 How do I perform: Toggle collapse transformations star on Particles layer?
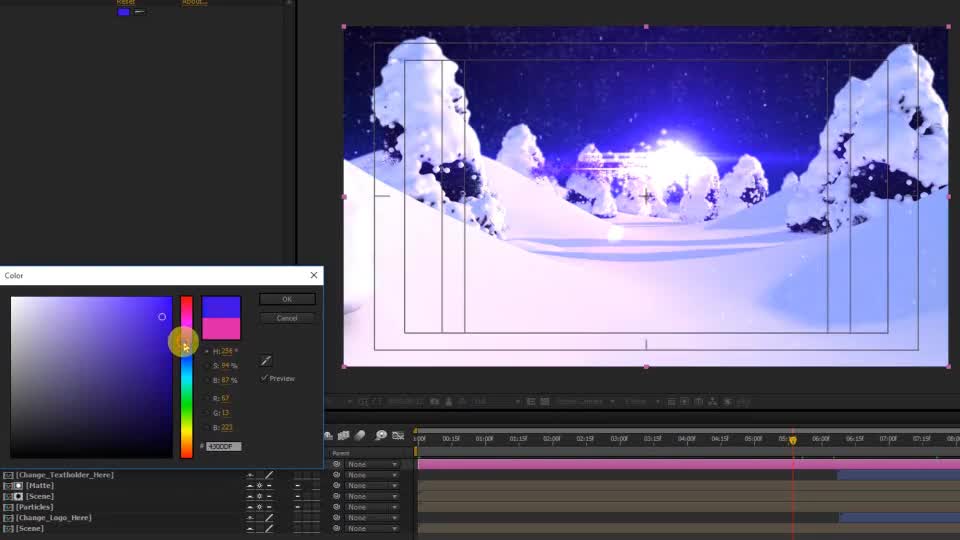(x=260, y=507)
